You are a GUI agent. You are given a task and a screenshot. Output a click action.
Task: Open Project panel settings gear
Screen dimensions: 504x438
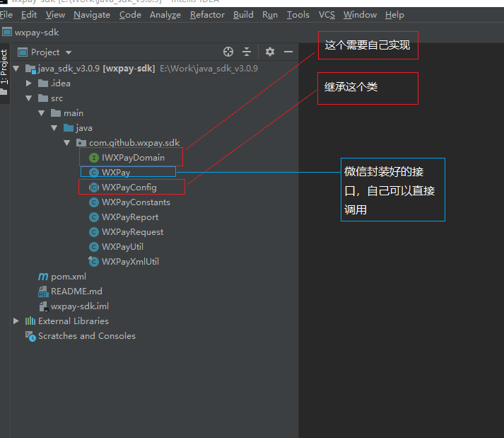tap(270, 52)
